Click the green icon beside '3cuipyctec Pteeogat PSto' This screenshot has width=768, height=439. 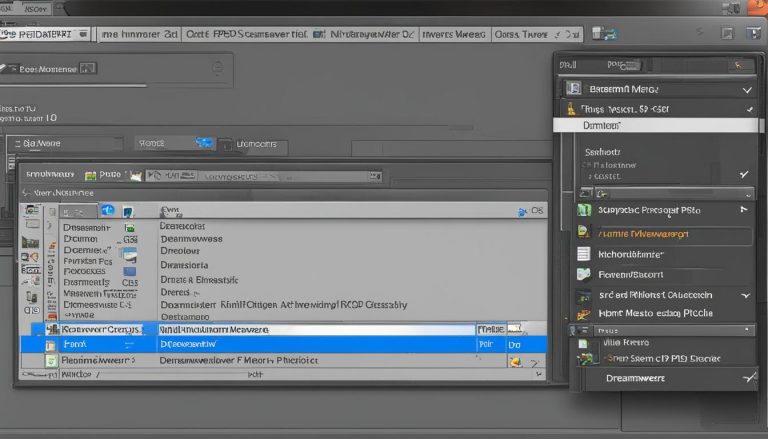click(x=584, y=210)
